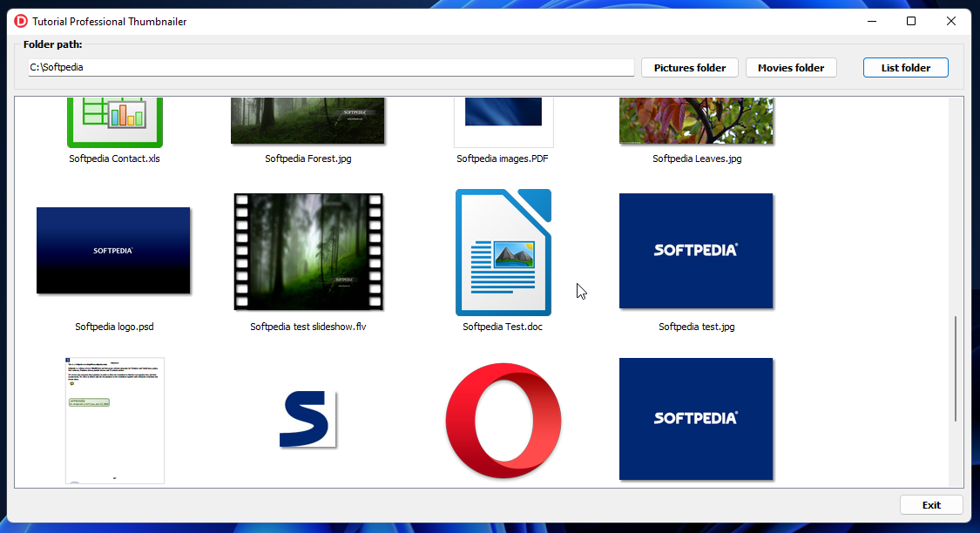980x533 pixels.
Task: Click the 'Softpedia images.PDF' file name
Action: pos(503,159)
